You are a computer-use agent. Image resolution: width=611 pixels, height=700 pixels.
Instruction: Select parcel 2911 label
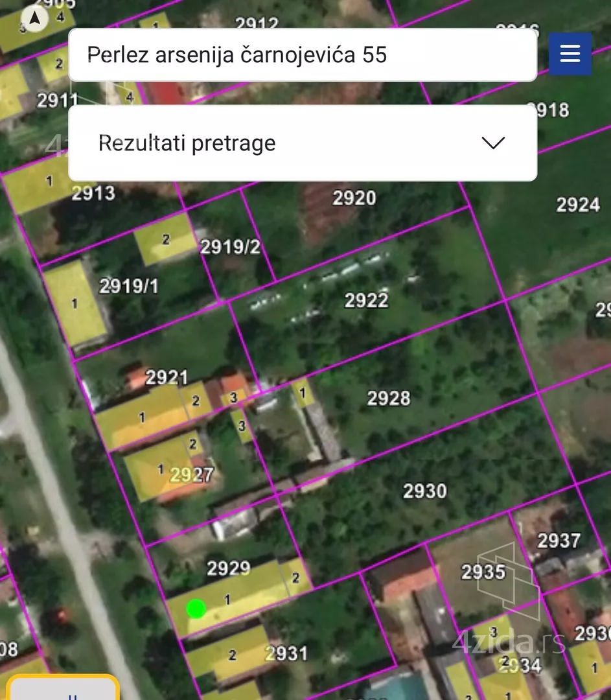[x=58, y=100]
